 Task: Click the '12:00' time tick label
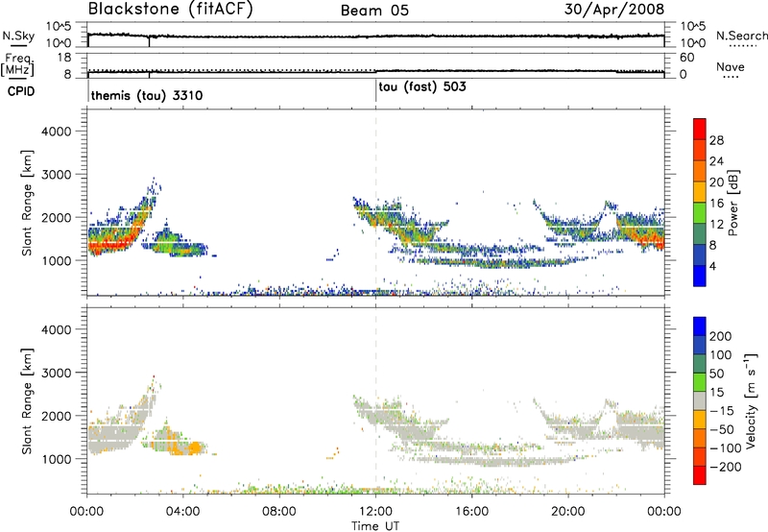375,512
